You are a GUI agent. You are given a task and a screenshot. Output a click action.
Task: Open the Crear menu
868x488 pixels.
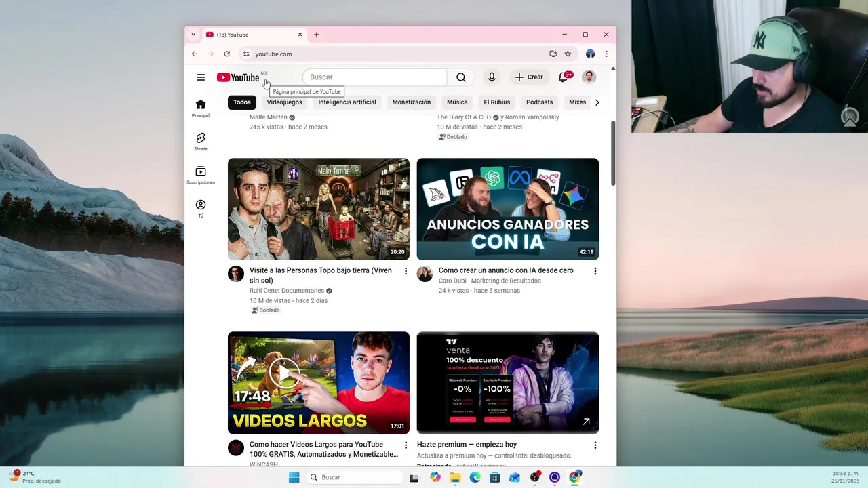pos(529,77)
